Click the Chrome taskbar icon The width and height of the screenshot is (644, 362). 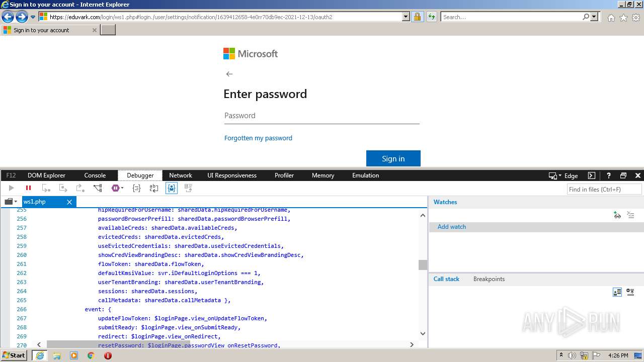(91, 355)
